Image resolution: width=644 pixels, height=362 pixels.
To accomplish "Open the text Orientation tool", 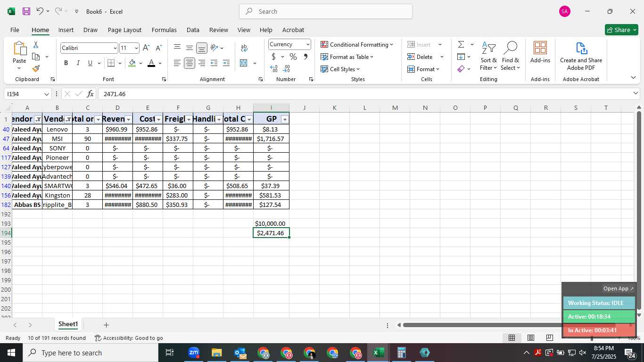I will [x=214, y=48].
